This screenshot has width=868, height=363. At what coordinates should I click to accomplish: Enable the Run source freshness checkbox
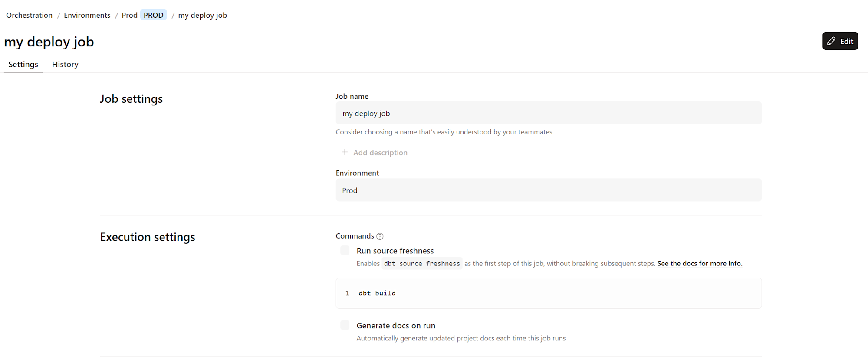345,250
